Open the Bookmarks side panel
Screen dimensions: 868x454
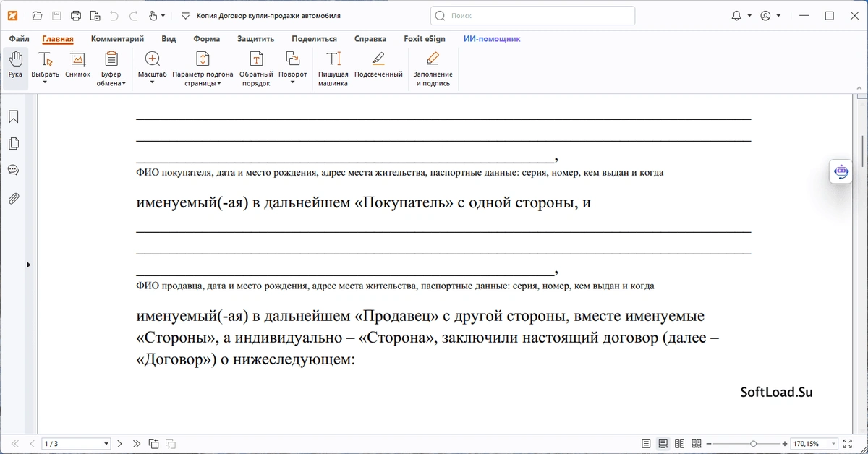(13, 117)
